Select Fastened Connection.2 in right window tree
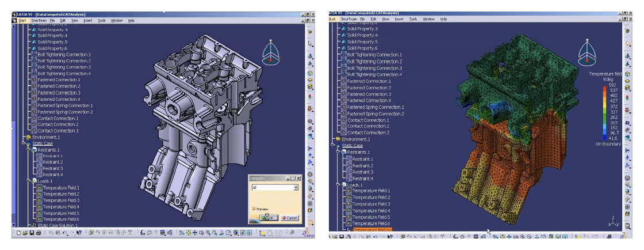Image resolution: width=644 pixels, height=250 pixels. (x=369, y=88)
